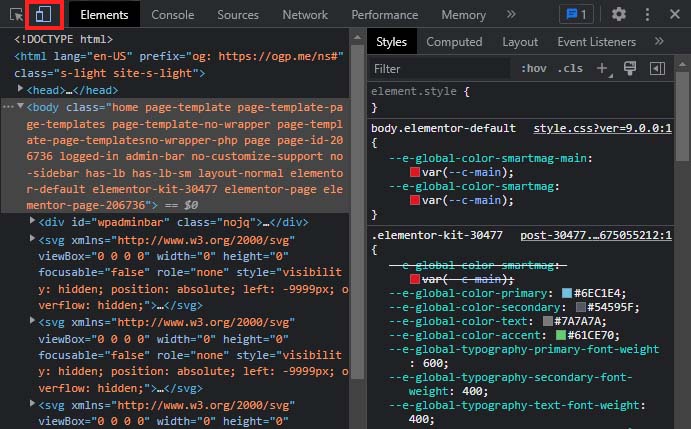Add a new style rule with plus icon
Image resolution: width=691 pixels, height=429 pixels.
[x=602, y=69]
